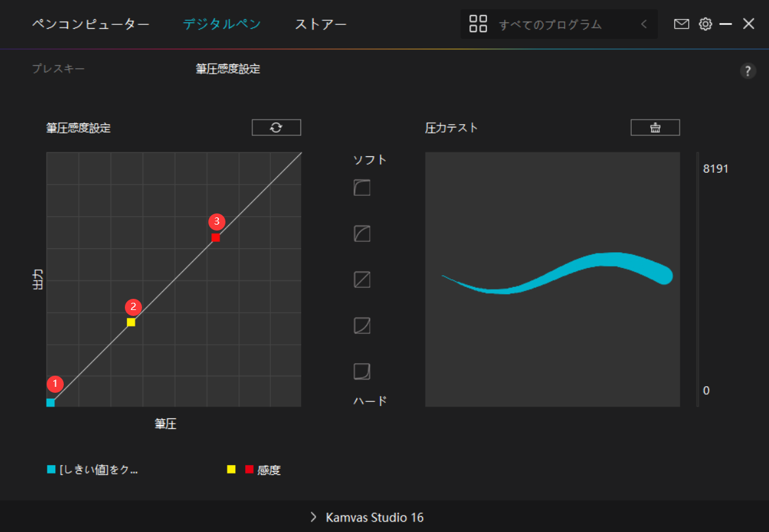Open the プレスキー sub-tab
The image size is (769, 532).
pos(58,68)
